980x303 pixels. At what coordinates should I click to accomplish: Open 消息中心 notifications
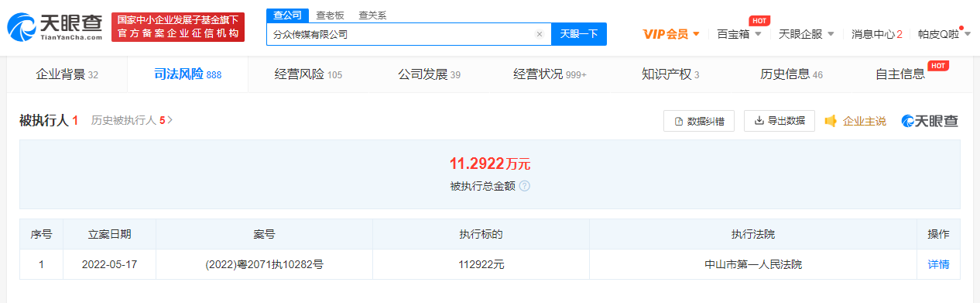877,34
